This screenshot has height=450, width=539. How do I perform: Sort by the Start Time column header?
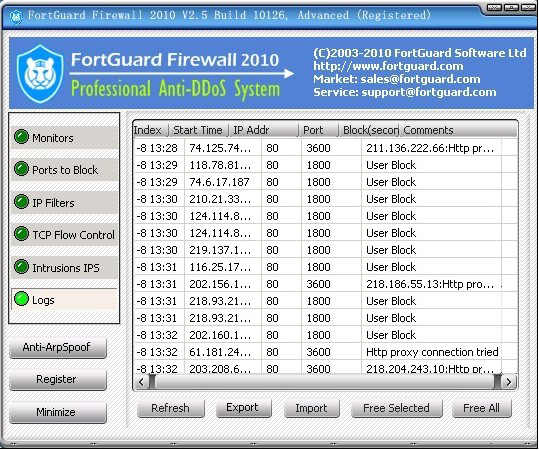pyautogui.click(x=198, y=130)
